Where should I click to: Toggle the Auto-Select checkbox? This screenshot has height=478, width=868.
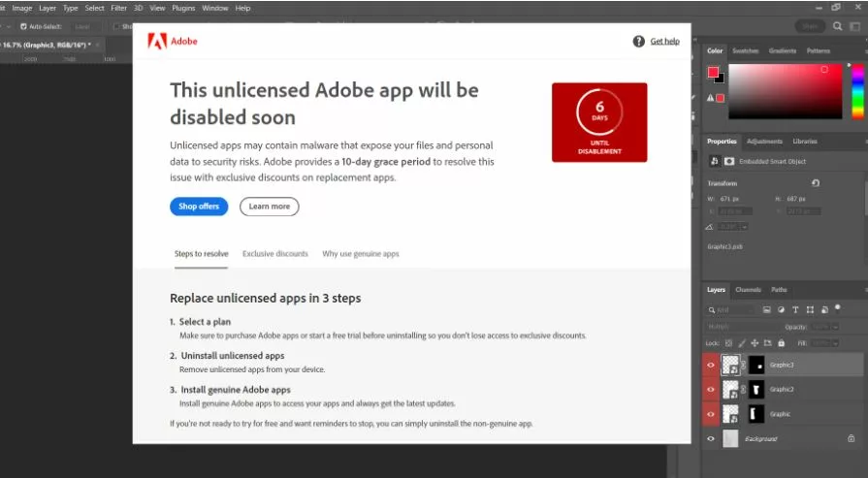23,26
